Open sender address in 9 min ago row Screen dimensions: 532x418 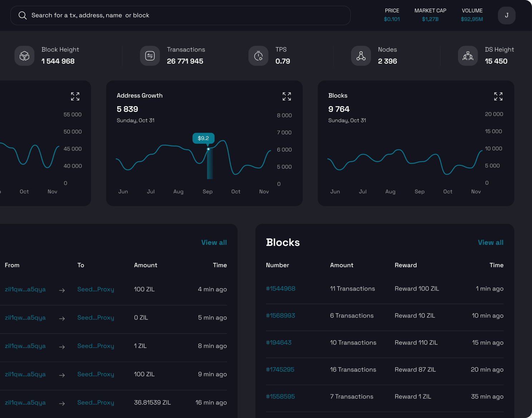point(25,374)
